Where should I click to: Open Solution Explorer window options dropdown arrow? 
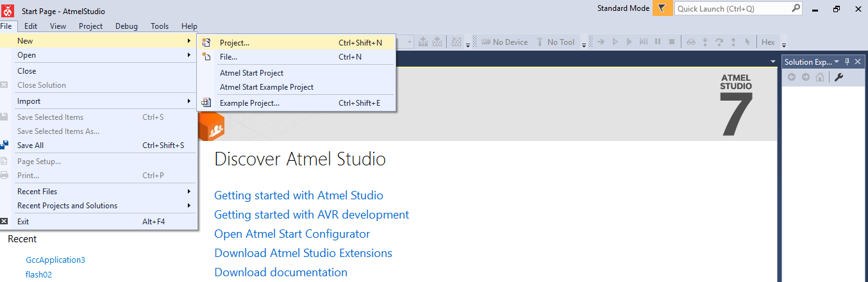[x=837, y=62]
